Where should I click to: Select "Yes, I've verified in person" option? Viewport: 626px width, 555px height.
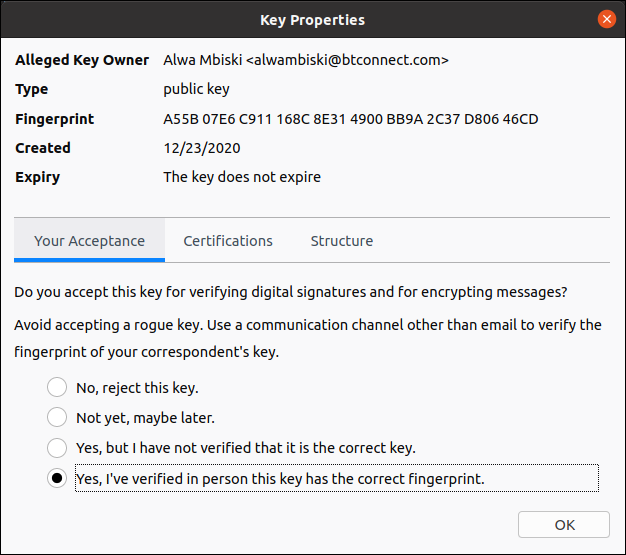[x=57, y=479]
